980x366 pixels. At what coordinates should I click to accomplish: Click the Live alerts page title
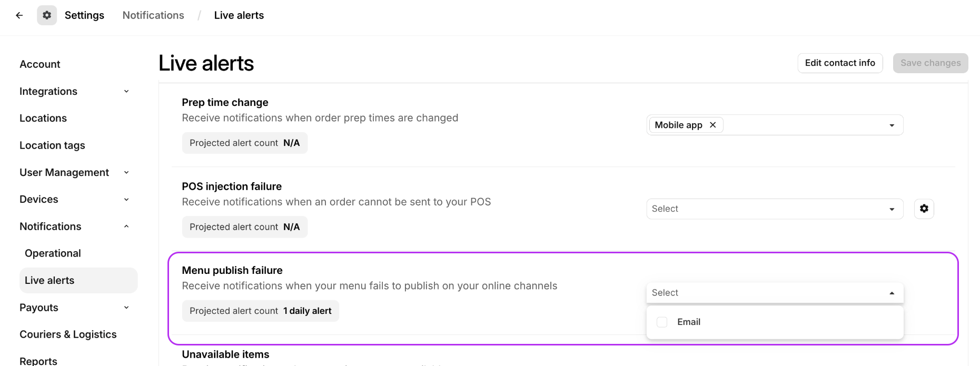click(206, 63)
